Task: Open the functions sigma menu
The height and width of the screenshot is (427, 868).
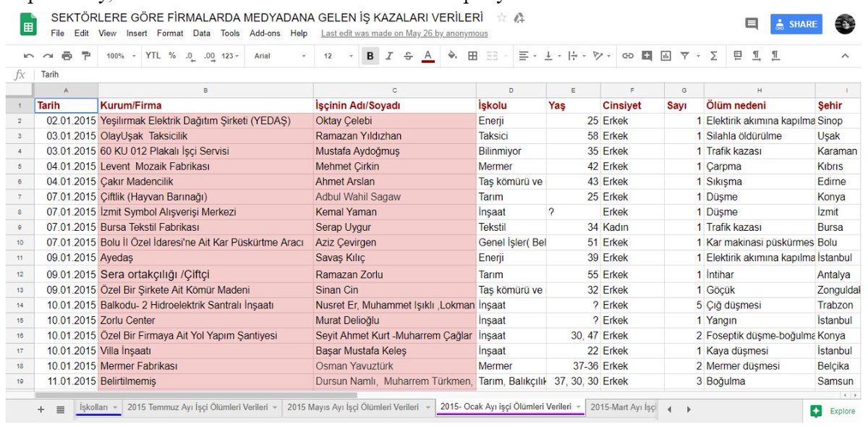Action: pyautogui.click(x=713, y=56)
